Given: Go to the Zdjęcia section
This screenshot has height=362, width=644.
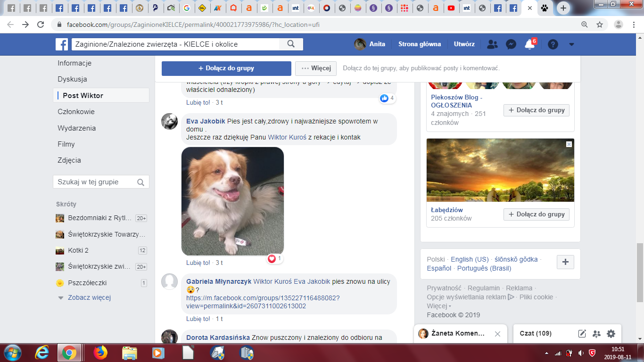Looking at the screenshot, I should tap(69, 160).
